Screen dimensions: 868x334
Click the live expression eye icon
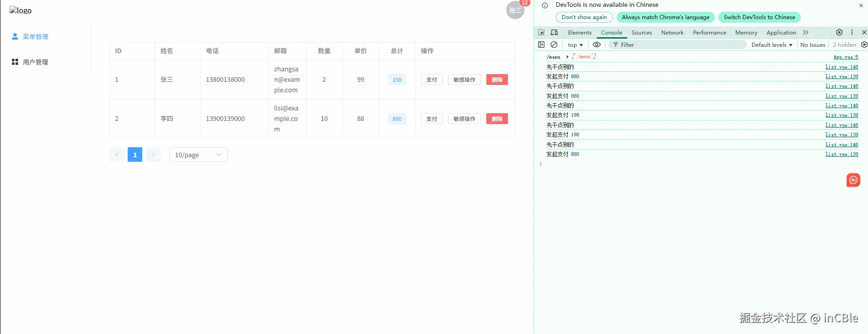[597, 45]
